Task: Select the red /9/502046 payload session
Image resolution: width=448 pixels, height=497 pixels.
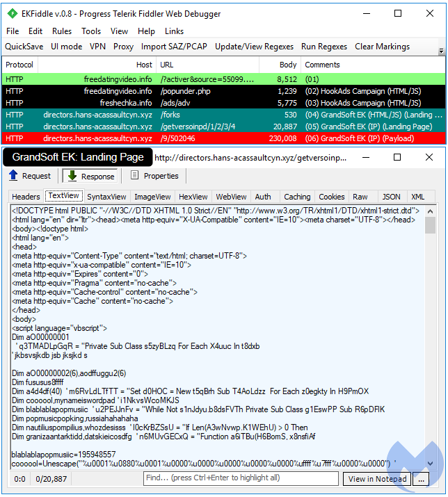Action: [224, 138]
